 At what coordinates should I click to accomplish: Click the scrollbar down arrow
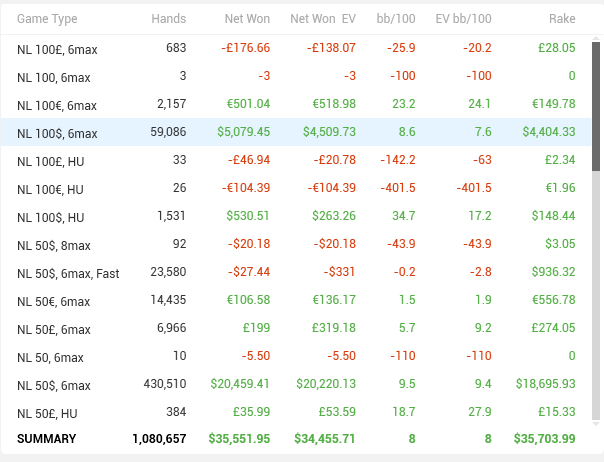(x=596, y=423)
